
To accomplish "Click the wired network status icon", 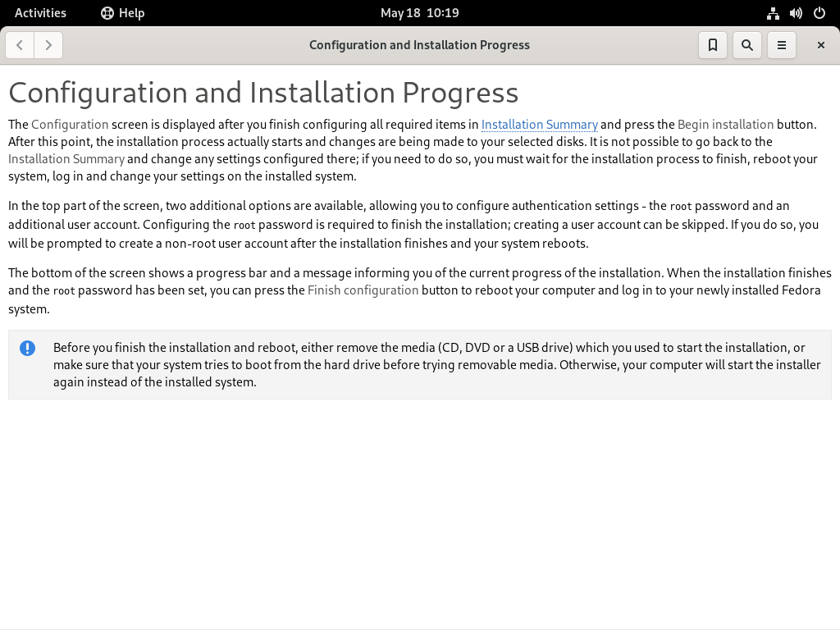I will (x=773, y=13).
